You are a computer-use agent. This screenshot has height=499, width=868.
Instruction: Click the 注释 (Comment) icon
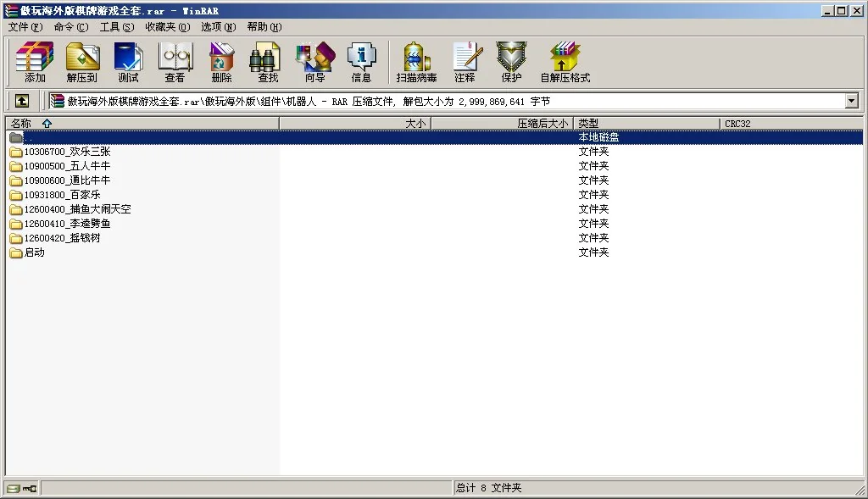tap(467, 62)
